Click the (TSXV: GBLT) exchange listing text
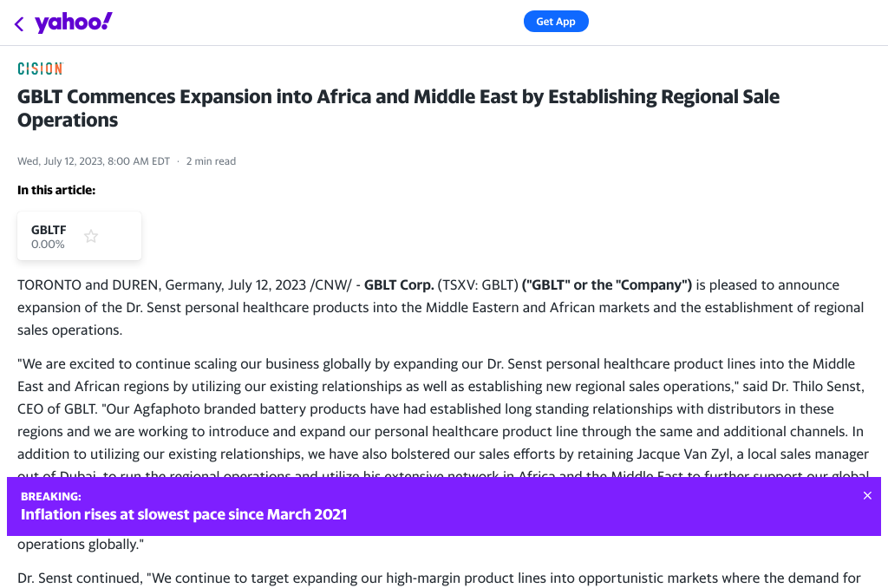Image resolution: width=888 pixels, height=588 pixels. pos(477,284)
